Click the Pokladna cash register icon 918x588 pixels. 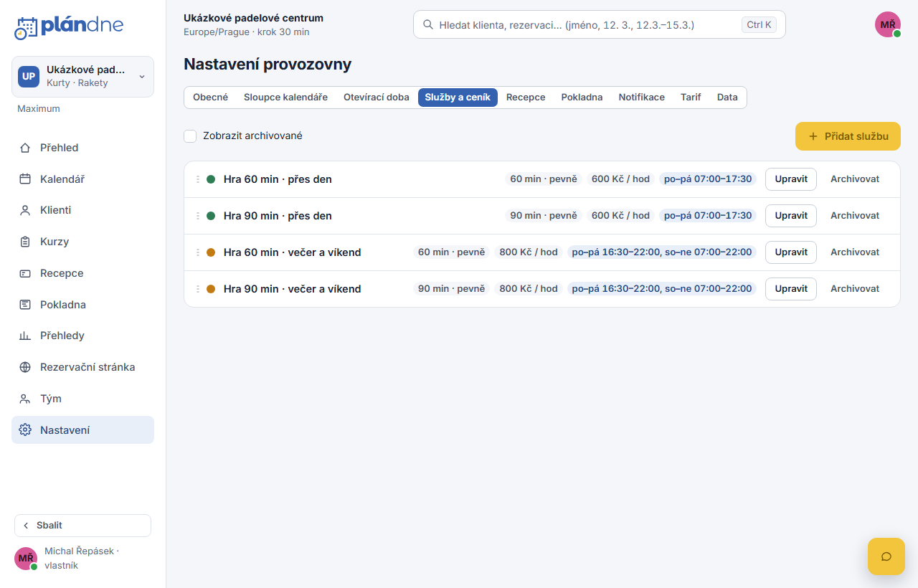25,305
